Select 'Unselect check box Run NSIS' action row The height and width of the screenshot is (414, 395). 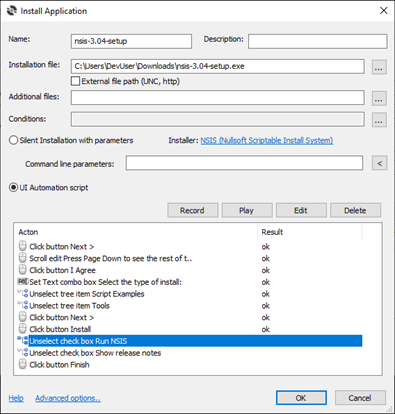[x=190, y=341]
